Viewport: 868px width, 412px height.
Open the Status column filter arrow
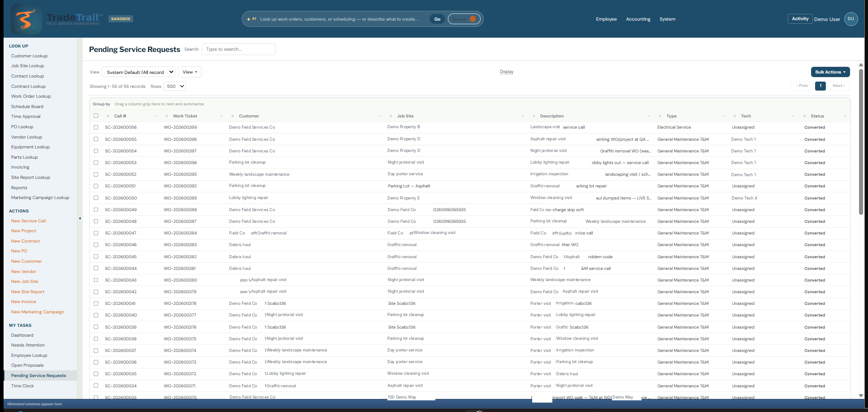click(x=845, y=116)
